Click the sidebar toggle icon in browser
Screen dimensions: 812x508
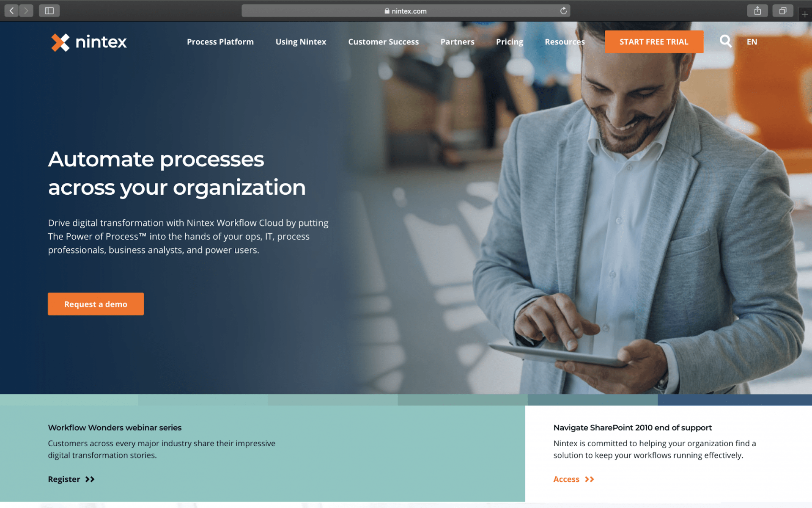(x=49, y=11)
